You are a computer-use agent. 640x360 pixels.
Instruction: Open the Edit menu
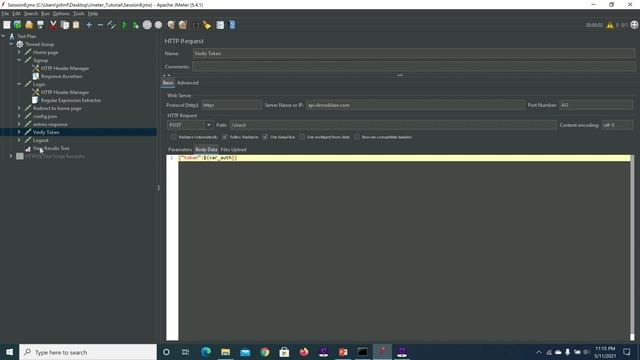point(16,13)
